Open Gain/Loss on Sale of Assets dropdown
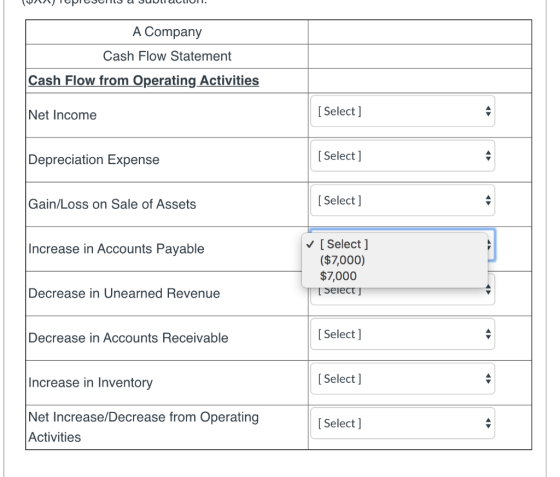 click(x=402, y=200)
